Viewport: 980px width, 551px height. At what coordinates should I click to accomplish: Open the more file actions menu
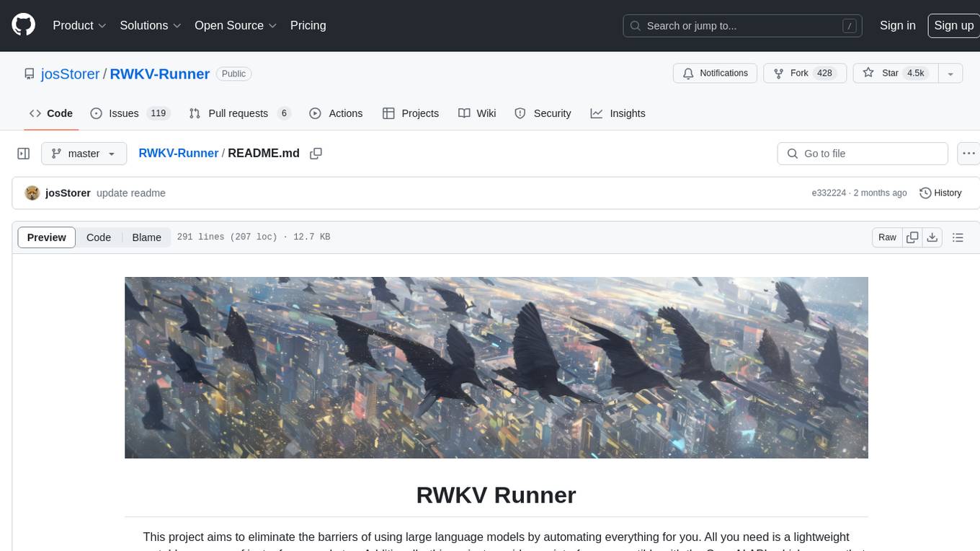[968, 154]
